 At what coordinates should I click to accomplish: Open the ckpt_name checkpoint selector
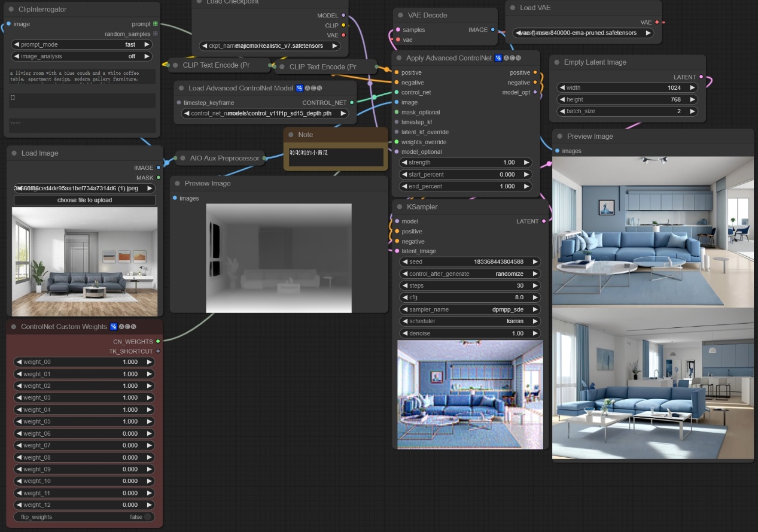[269, 45]
